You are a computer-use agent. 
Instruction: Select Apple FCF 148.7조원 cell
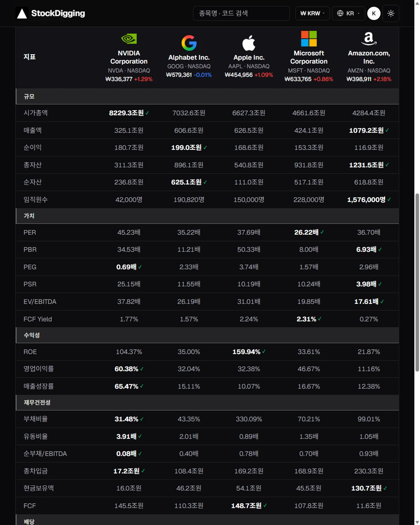pos(249,506)
